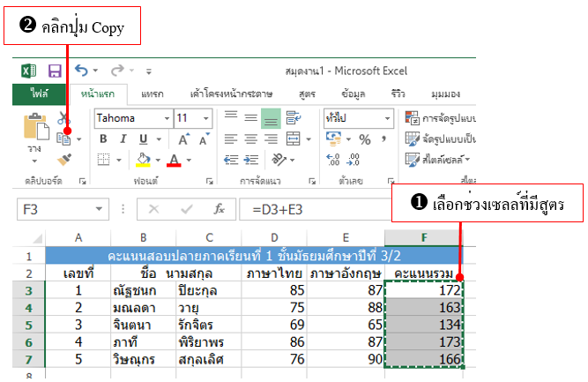
Task: Select the Format Painter brush
Action: 63,160
